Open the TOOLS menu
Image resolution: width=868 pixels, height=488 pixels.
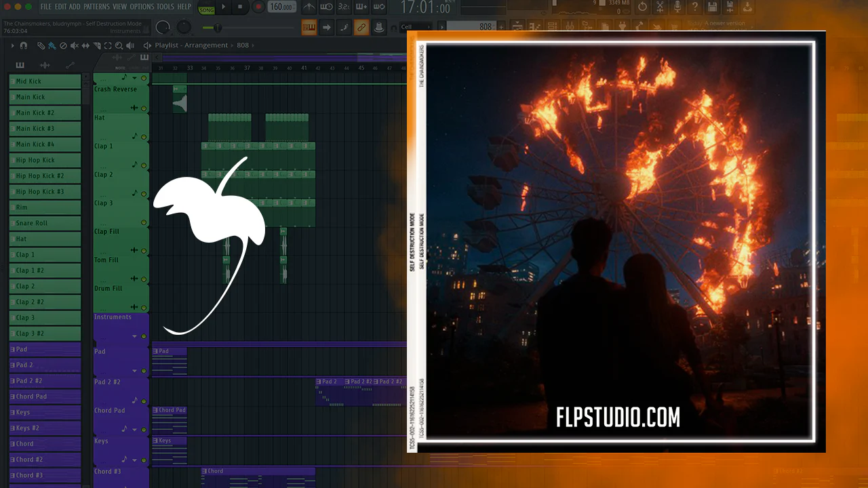(165, 7)
